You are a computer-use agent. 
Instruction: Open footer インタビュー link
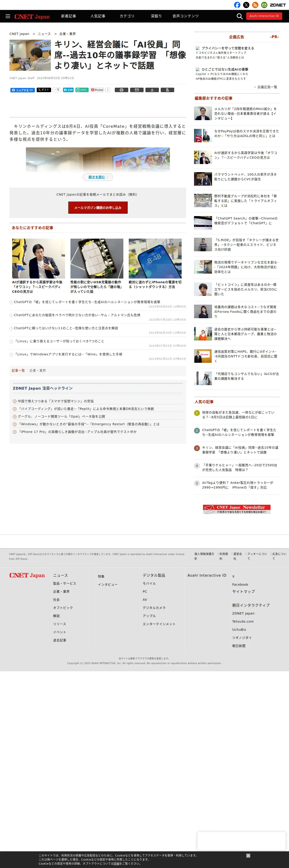108,584
